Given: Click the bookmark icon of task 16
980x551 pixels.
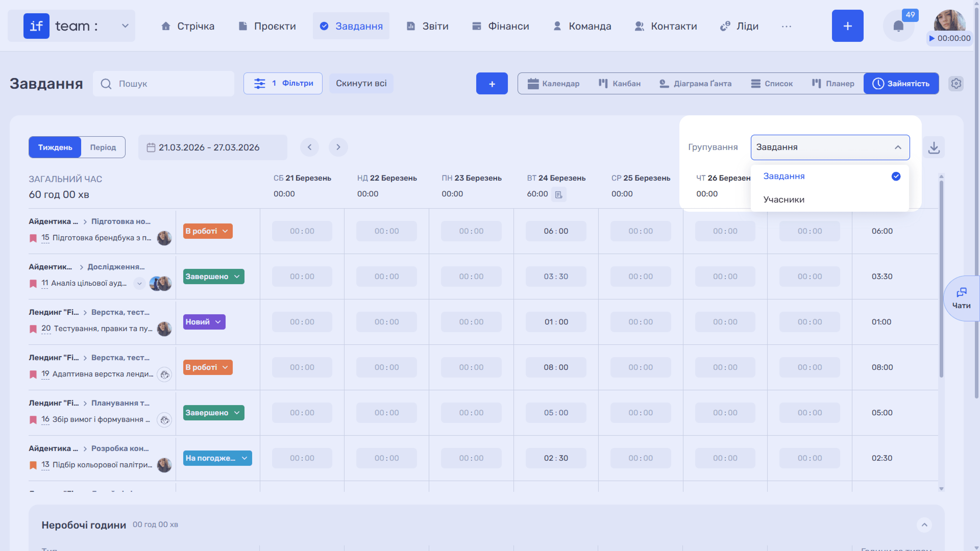Looking at the screenshot, I should coord(33,420).
